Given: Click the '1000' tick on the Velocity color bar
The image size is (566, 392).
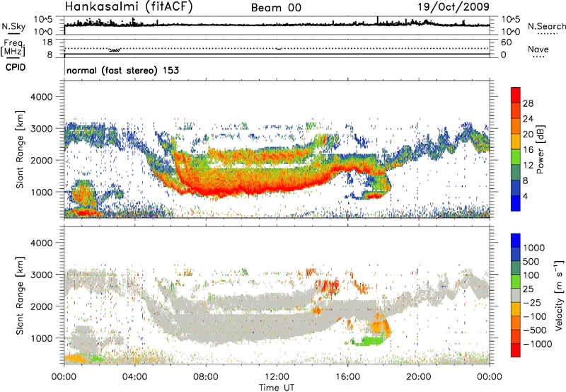Looking at the screenshot, I should click(x=534, y=248).
